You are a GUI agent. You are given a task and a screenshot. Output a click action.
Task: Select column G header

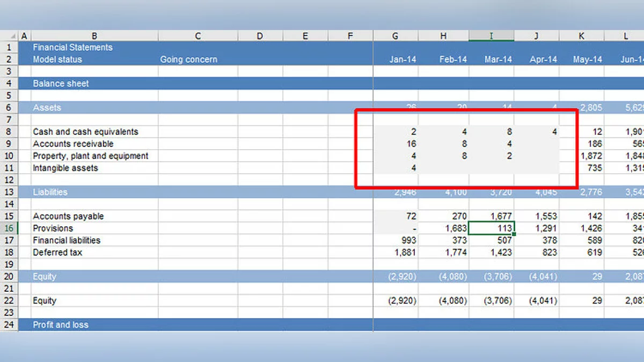[396, 36]
